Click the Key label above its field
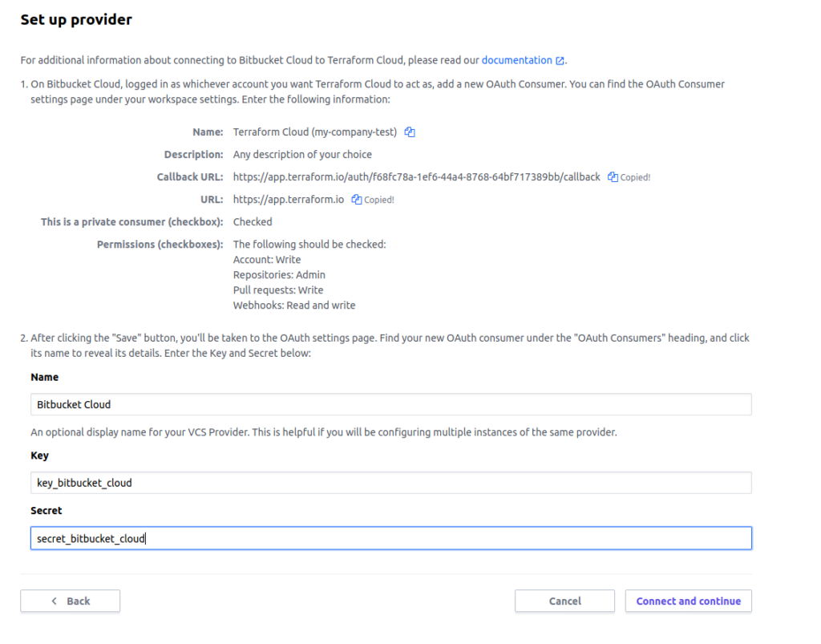Screen dimensions: 821x644 coord(40,456)
